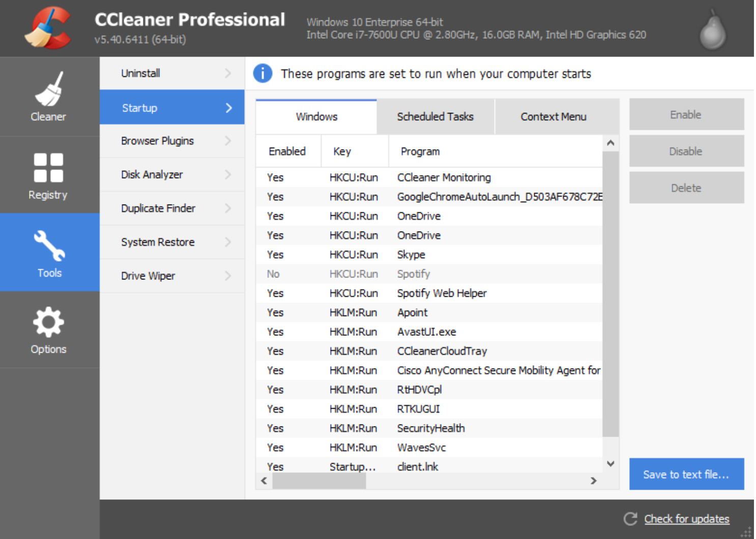Click the Delete button
Image resolution: width=756 pixels, height=539 pixels.
click(686, 188)
